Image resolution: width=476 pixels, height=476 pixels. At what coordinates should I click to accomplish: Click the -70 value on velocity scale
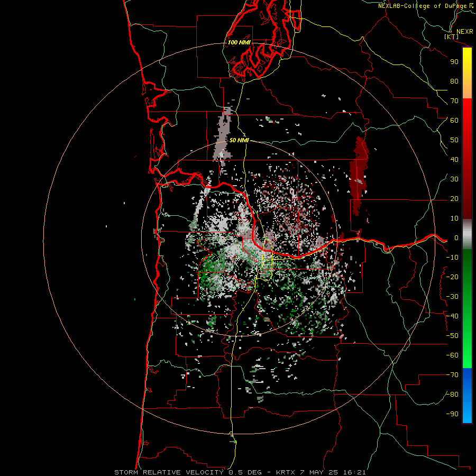pyautogui.click(x=452, y=375)
